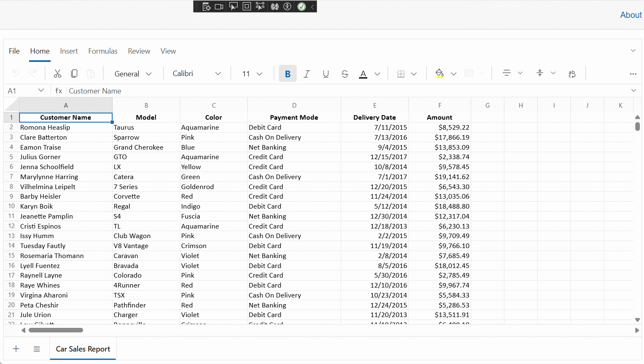Viewport: 644px width, 364px height.
Task: Open the A1 name box dropdown
Action: tap(41, 90)
